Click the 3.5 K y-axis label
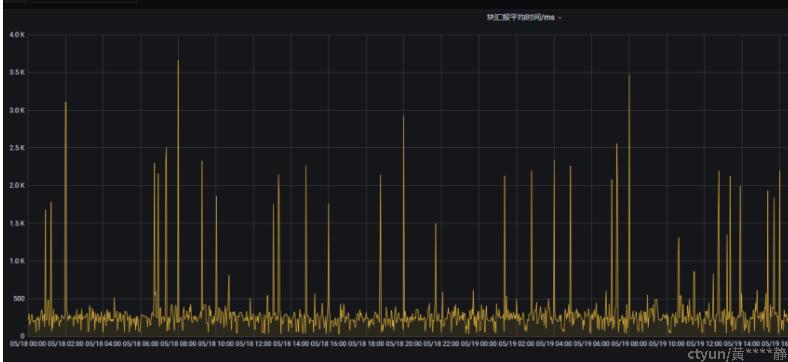 tap(17, 72)
